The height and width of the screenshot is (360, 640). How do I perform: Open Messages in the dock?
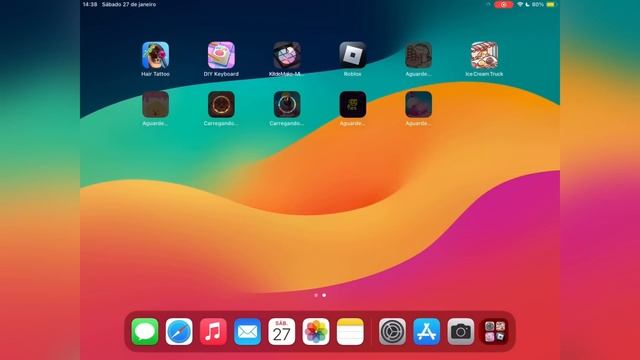[145, 331]
